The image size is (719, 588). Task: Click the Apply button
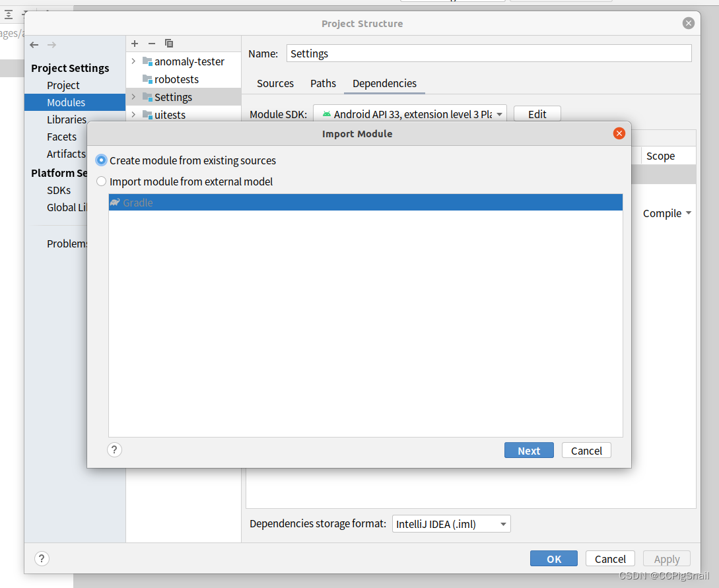pyautogui.click(x=666, y=559)
